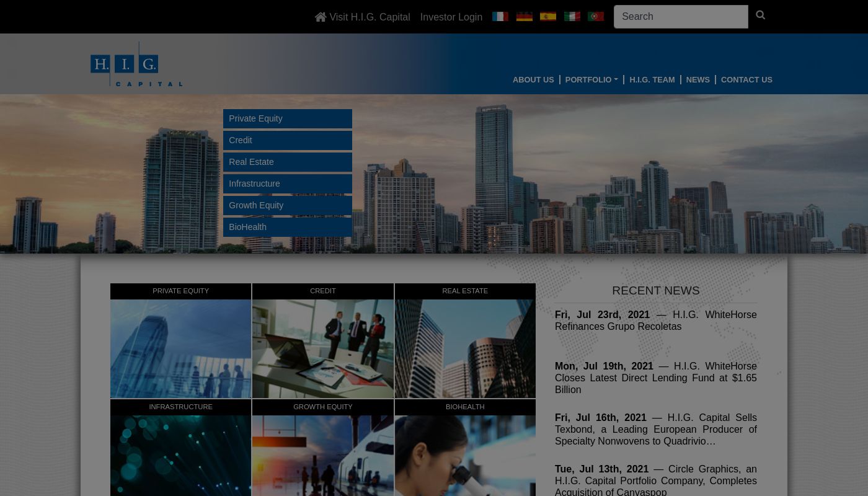Click the BIOHEALTH tile heading
This screenshot has width=868, height=496.
(x=465, y=407)
